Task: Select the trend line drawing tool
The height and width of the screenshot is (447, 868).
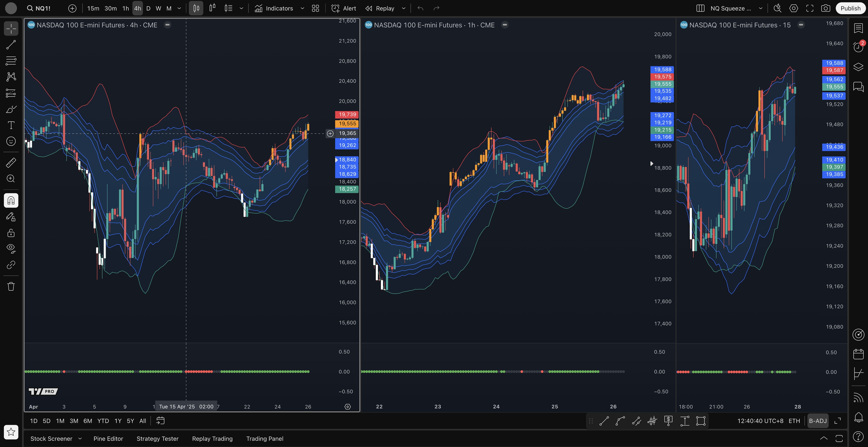Action: pyautogui.click(x=11, y=45)
